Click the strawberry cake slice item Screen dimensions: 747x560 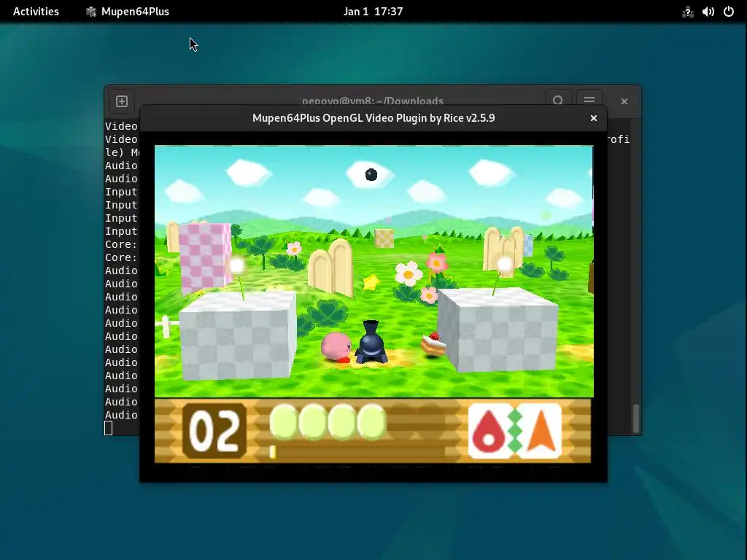tap(433, 343)
